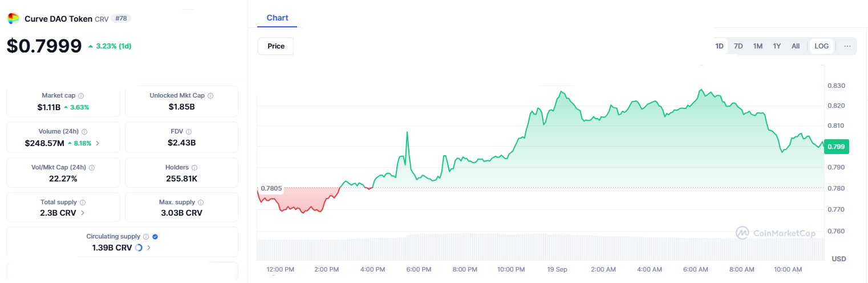Click the 0.799 current price label on axis
Image resolution: width=868 pixels, height=283 pixels.
(837, 147)
